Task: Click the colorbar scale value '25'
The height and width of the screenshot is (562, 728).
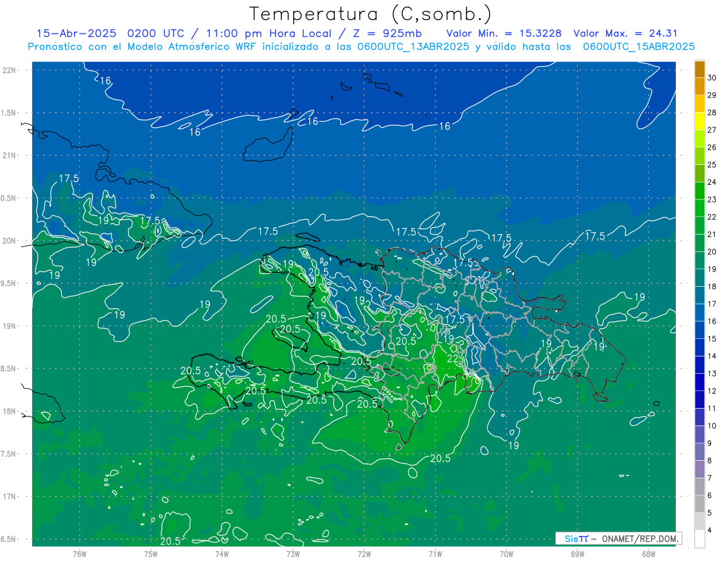Action: [712, 164]
